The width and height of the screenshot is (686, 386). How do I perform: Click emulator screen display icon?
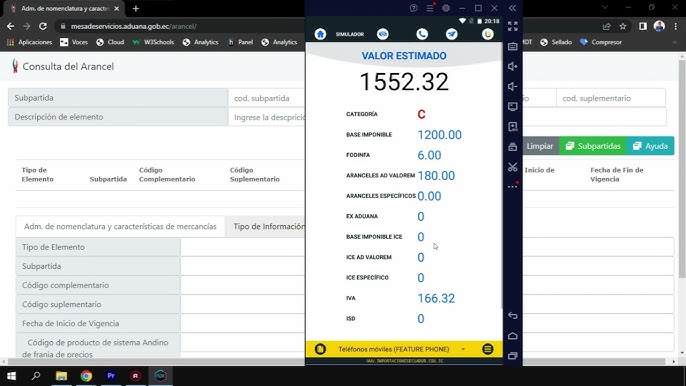tap(513, 106)
